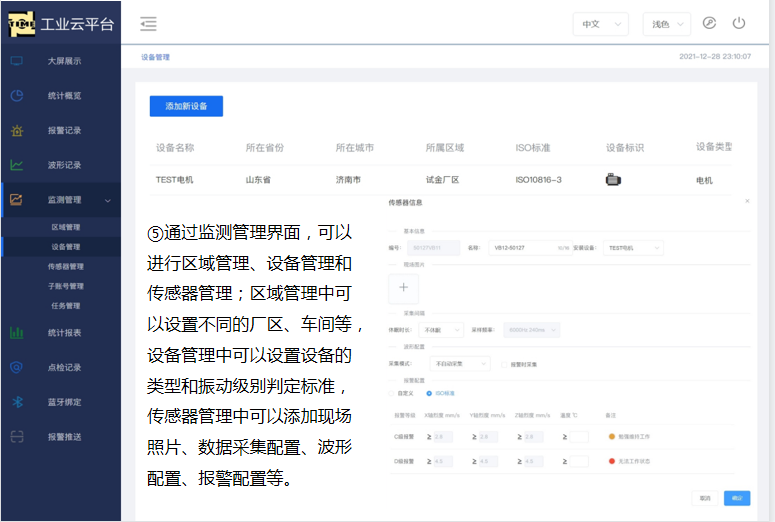775x522 pixels.
Task: Select 区域管理 in the sidebar submenu
Action: click(x=66, y=227)
